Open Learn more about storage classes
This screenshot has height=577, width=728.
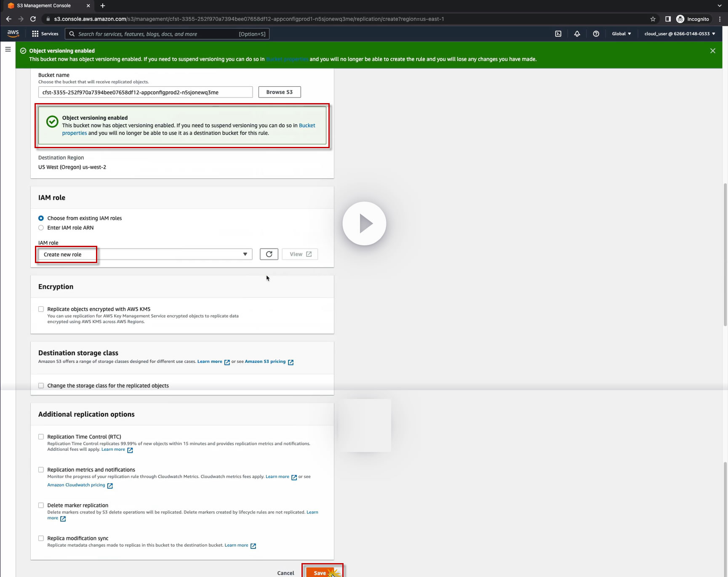[213, 362]
